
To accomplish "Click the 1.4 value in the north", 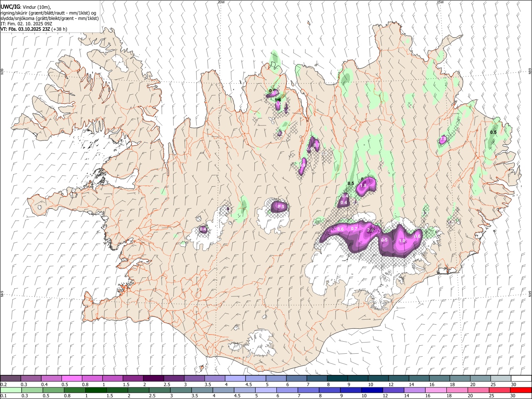I will point(278,100).
